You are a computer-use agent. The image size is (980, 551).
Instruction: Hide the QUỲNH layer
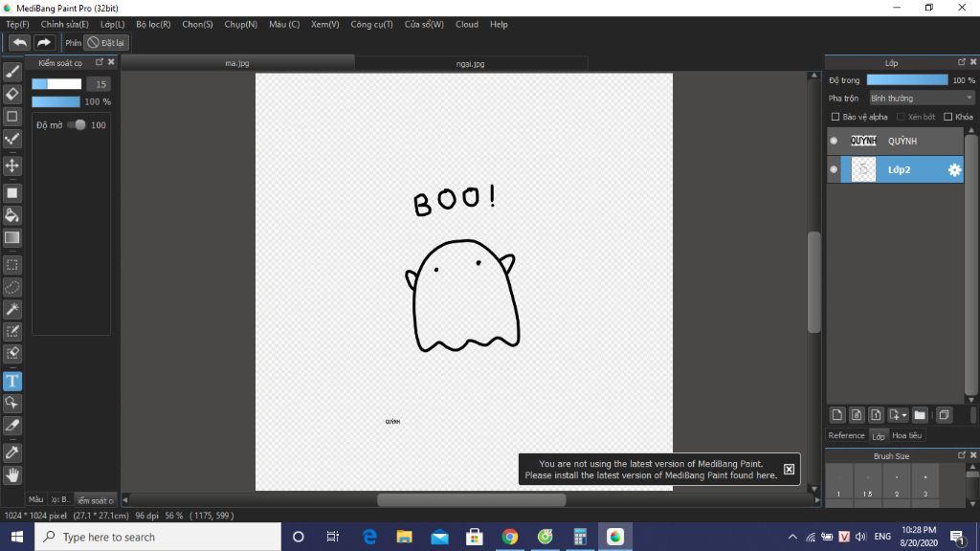[x=834, y=142]
